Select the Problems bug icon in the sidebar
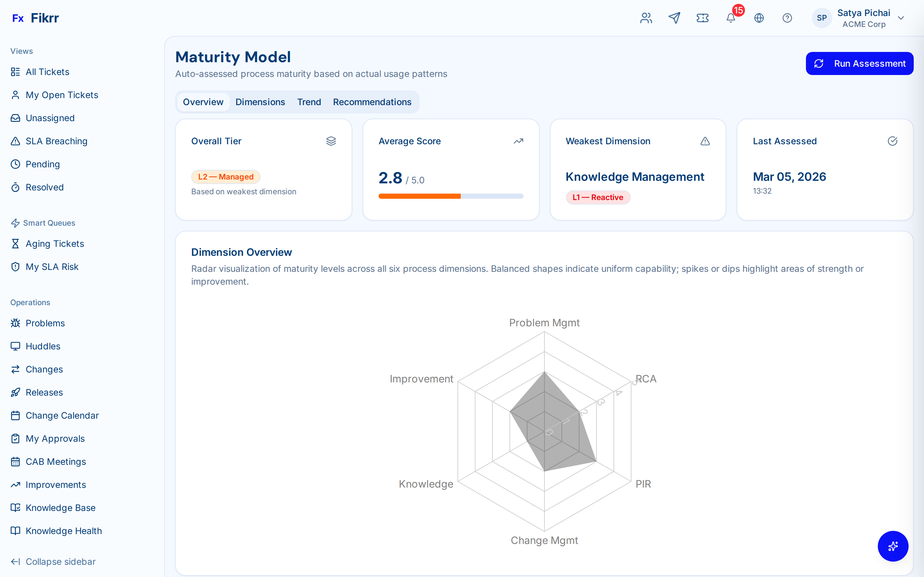 click(15, 323)
